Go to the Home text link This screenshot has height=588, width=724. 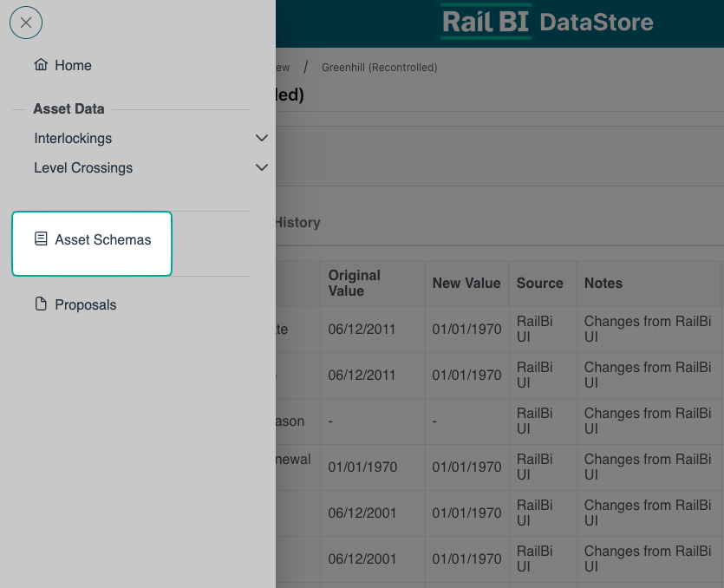73,65
